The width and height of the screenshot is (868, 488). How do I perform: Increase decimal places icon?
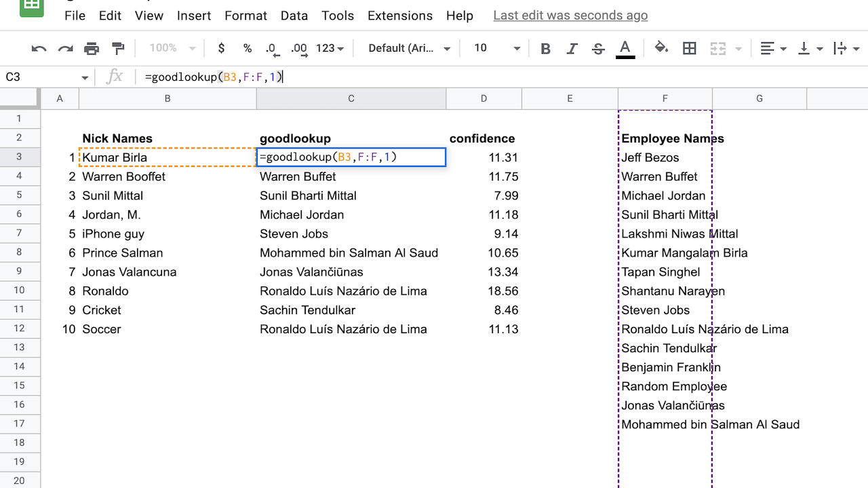tap(299, 49)
